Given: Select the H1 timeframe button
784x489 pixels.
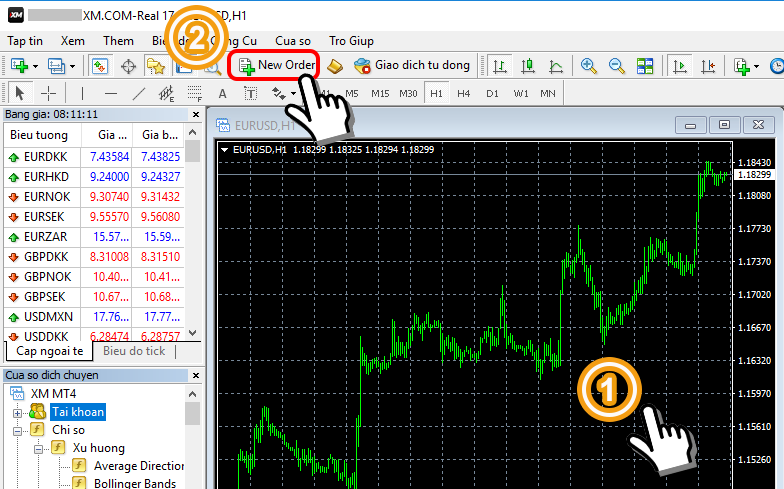Looking at the screenshot, I should click(436, 94).
